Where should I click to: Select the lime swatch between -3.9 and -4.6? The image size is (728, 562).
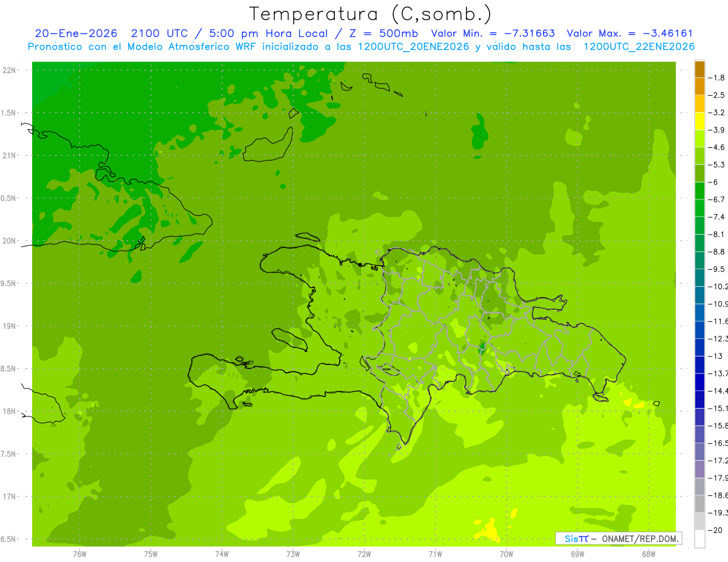tap(699, 139)
